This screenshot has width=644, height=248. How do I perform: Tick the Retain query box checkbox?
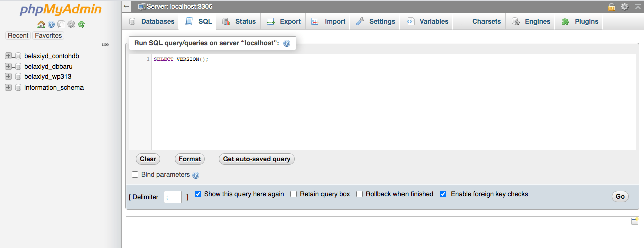(x=293, y=194)
